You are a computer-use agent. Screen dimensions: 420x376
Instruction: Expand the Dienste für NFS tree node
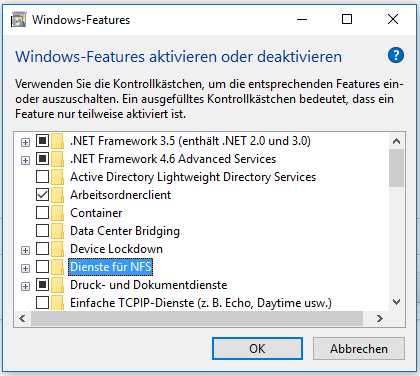click(x=25, y=268)
